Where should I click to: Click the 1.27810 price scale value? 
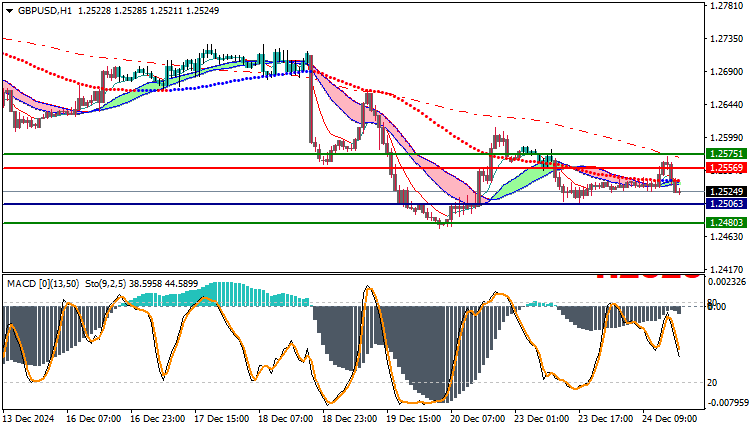(x=727, y=6)
